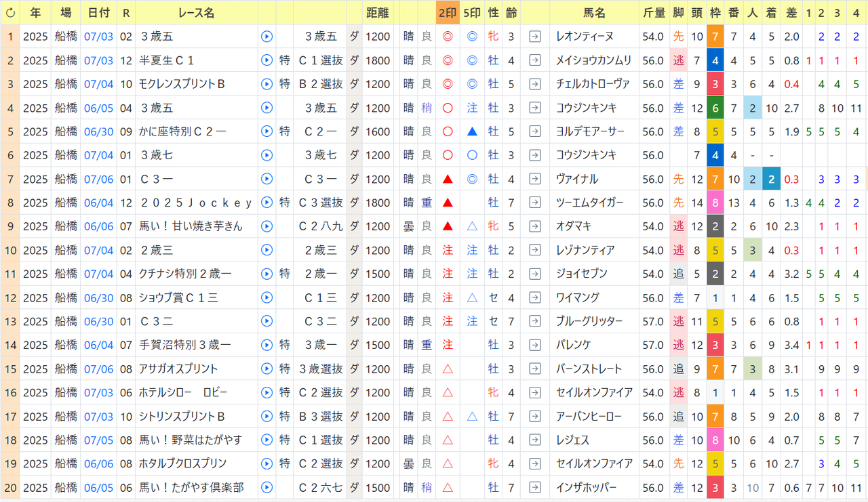The width and height of the screenshot is (868, 502).
Task: Select the horse name レオンティーヌ
Action: click(584, 37)
